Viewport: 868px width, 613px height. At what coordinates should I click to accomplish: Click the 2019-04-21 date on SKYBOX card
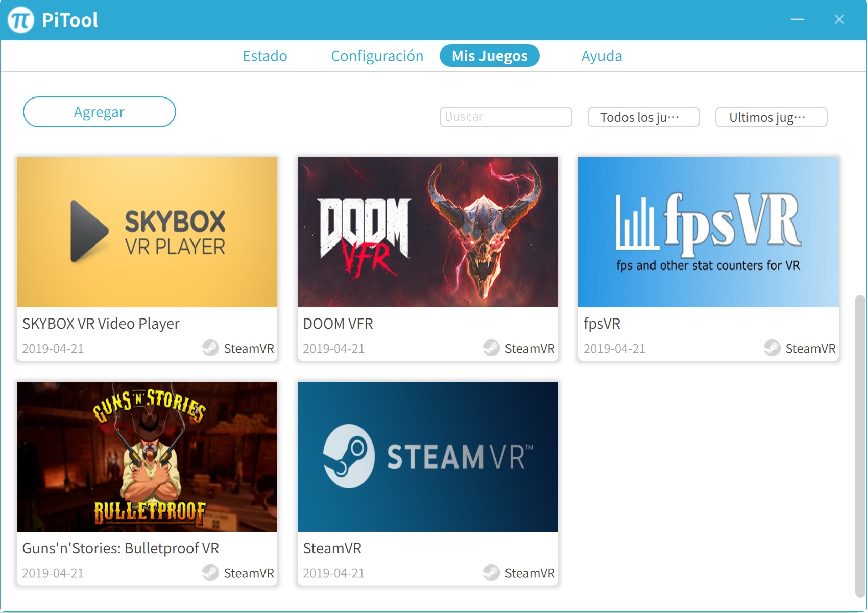pyautogui.click(x=53, y=349)
